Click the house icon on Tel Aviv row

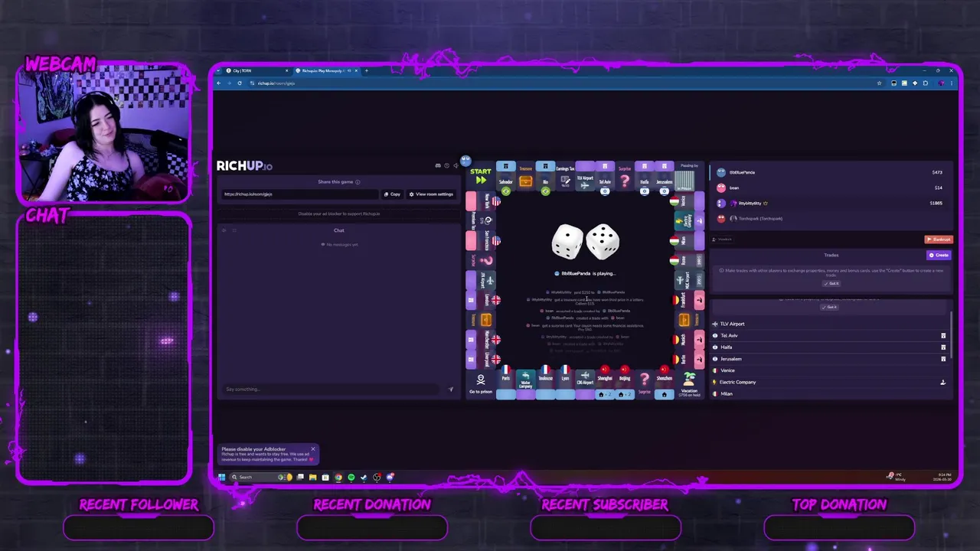(943, 335)
